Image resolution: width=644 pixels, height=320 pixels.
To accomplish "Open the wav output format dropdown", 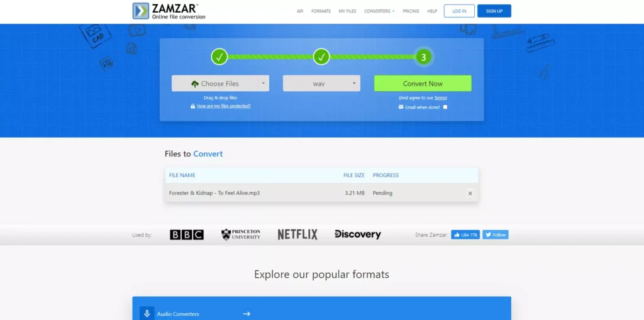I will pos(321,84).
